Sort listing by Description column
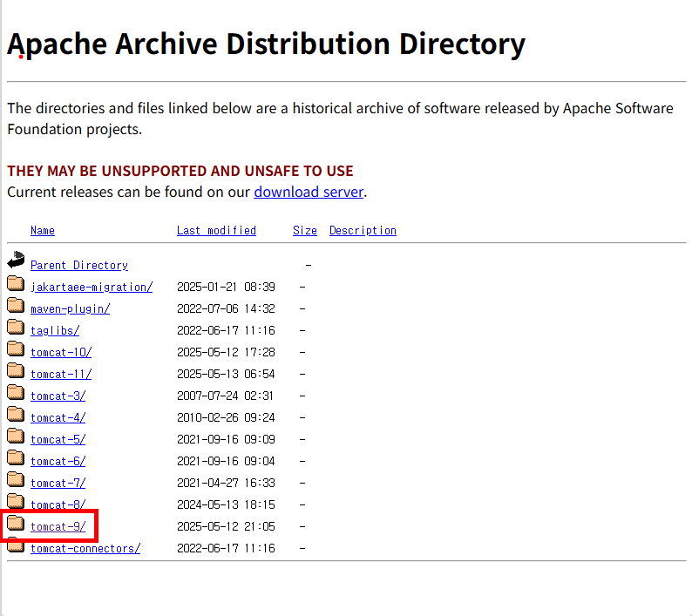 (x=363, y=230)
